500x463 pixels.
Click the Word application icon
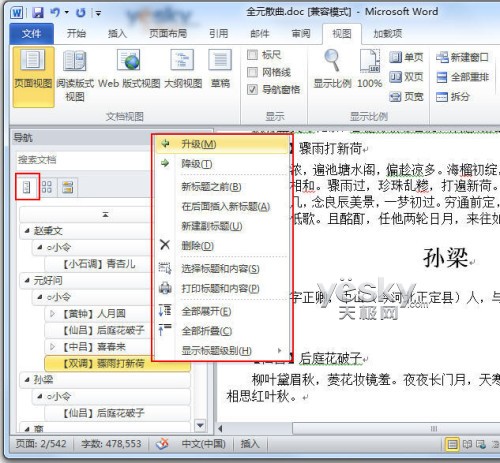point(17,13)
